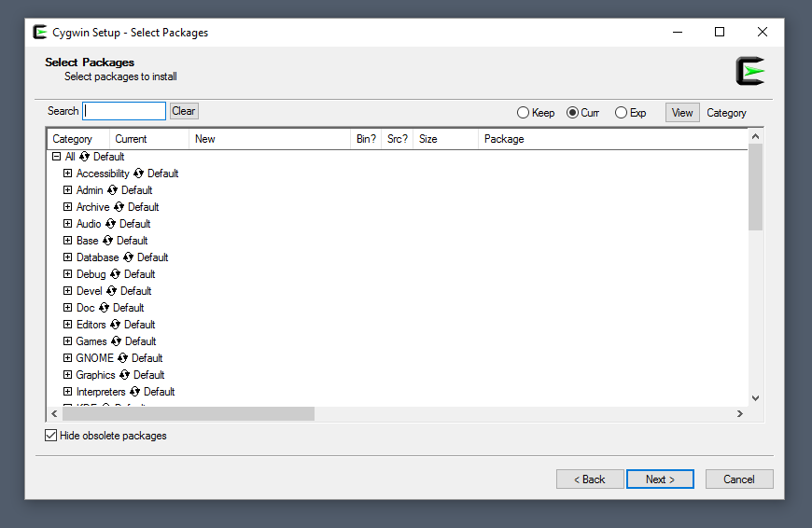Viewport: 812px width, 528px height.
Task: Click the cycle icon in Audio row
Action: pyautogui.click(x=110, y=224)
